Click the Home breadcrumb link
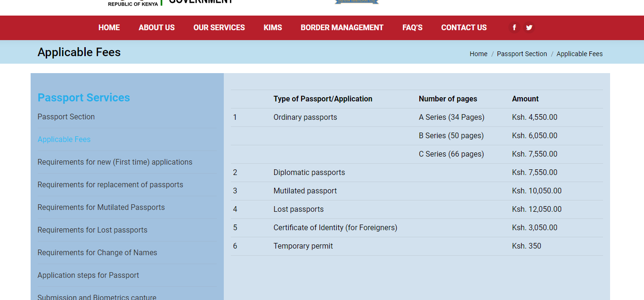The width and height of the screenshot is (644, 300). 479,54
